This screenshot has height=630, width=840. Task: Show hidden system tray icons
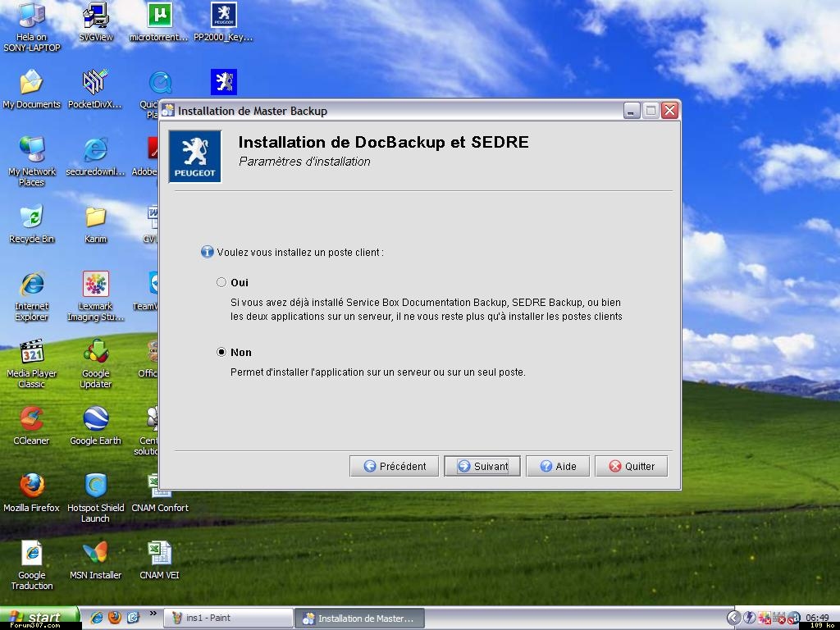pyautogui.click(x=733, y=618)
